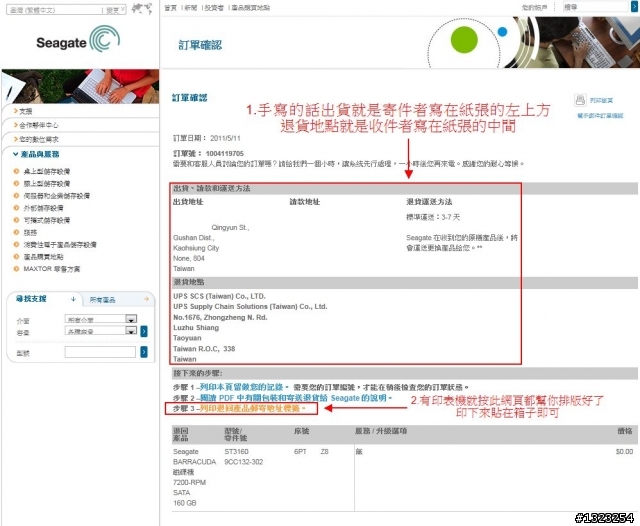Click the 序號 table column header
The image size is (640, 526).
point(301,431)
